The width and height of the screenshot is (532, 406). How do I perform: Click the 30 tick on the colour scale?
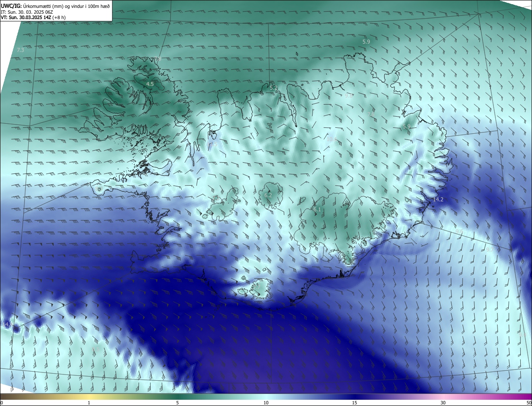pyautogui.click(x=443, y=403)
